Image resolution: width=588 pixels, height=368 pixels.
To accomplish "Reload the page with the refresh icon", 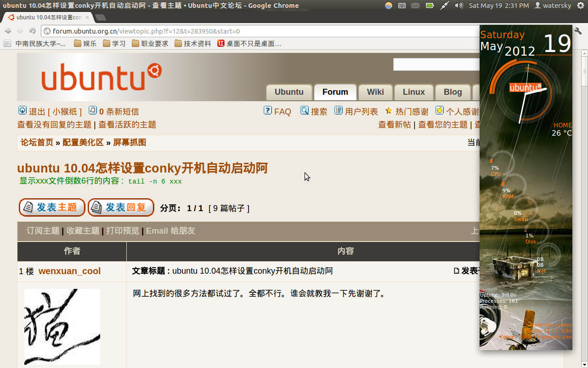I will coord(32,31).
